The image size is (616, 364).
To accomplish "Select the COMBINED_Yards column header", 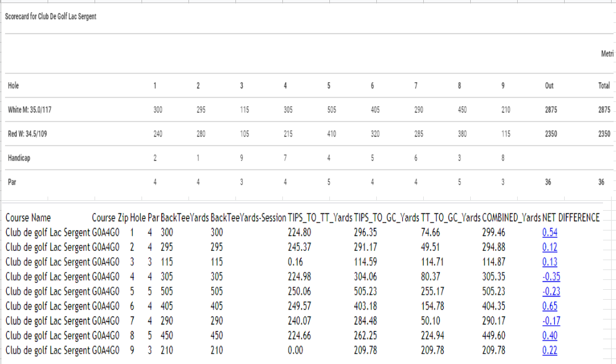I will (511, 218).
